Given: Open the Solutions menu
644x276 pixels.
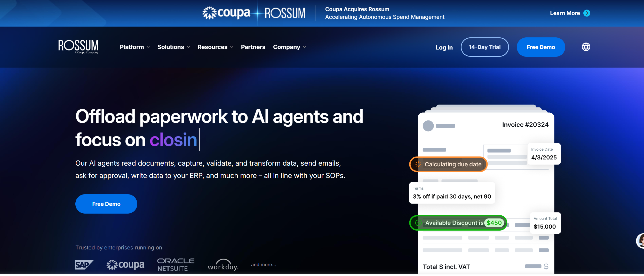Looking at the screenshot, I should [x=174, y=47].
